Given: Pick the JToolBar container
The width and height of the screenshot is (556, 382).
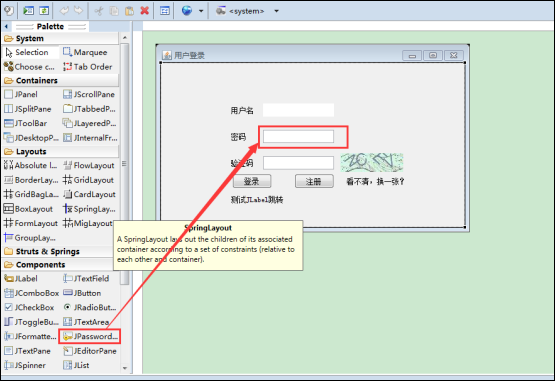Looking at the screenshot, I should 26,123.
